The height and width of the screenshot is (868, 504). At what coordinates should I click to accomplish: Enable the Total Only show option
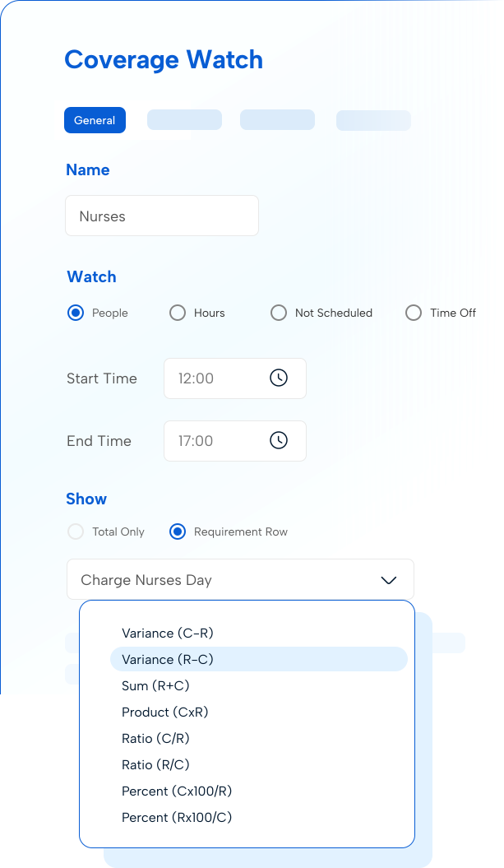click(x=75, y=531)
